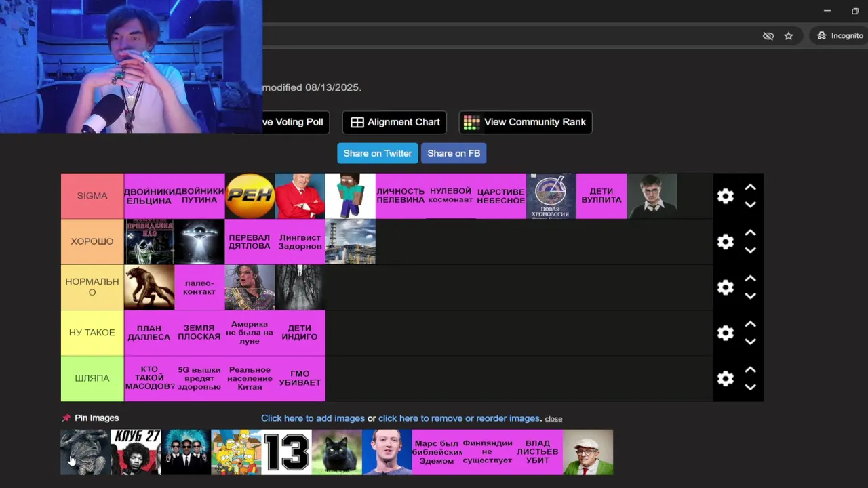Select the ЗЕМЛЯ ПЛОСКАЯ tile
The height and width of the screenshot is (488, 868).
tap(199, 333)
